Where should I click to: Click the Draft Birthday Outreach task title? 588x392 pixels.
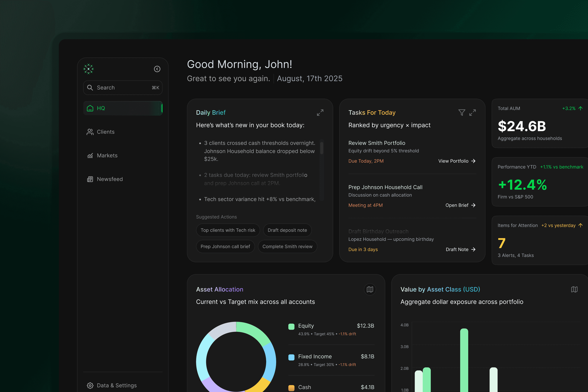click(378, 231)
